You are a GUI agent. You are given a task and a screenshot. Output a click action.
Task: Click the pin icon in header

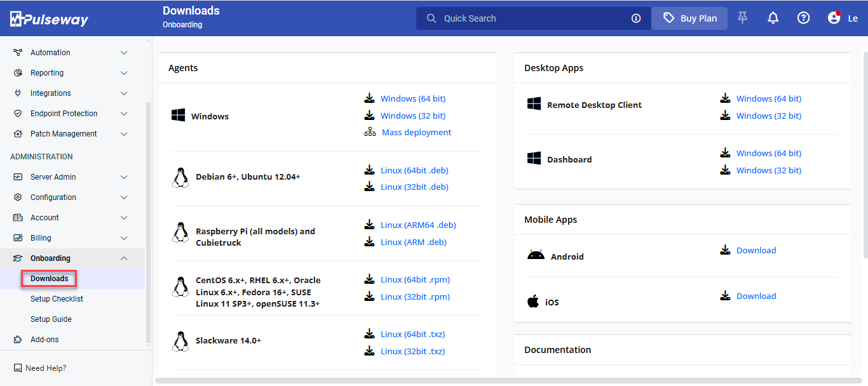pyautogui.click(x=742, y=18)
